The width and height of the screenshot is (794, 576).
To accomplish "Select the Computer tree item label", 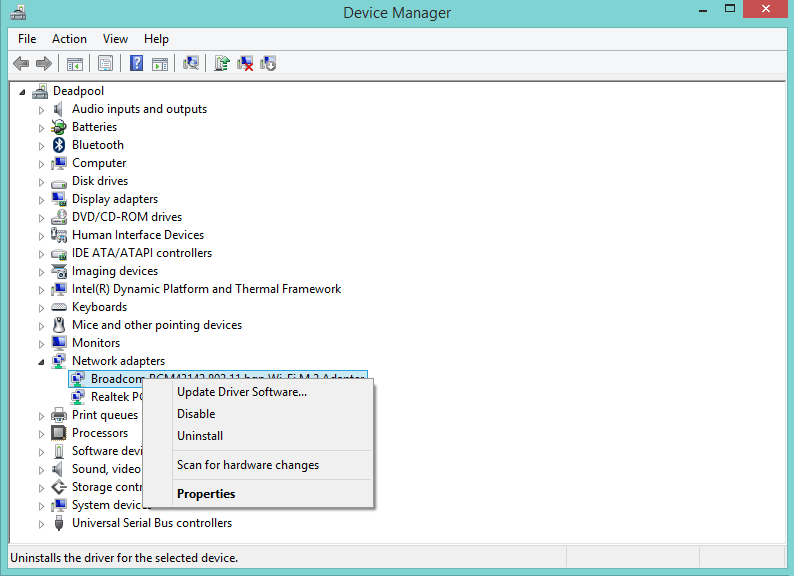I will 99,163.
